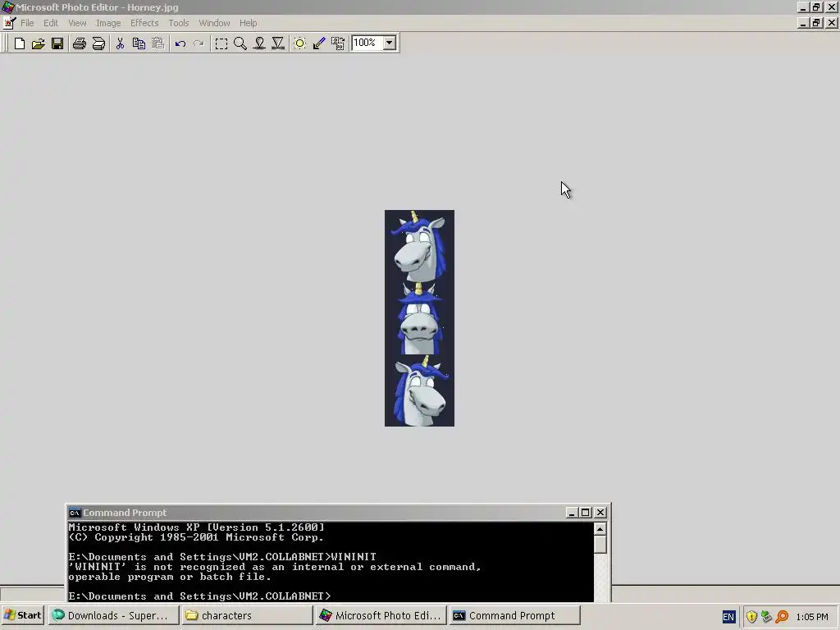
Task: Select Set Transparent Color pencil tool
Action: tap(319, 43)
